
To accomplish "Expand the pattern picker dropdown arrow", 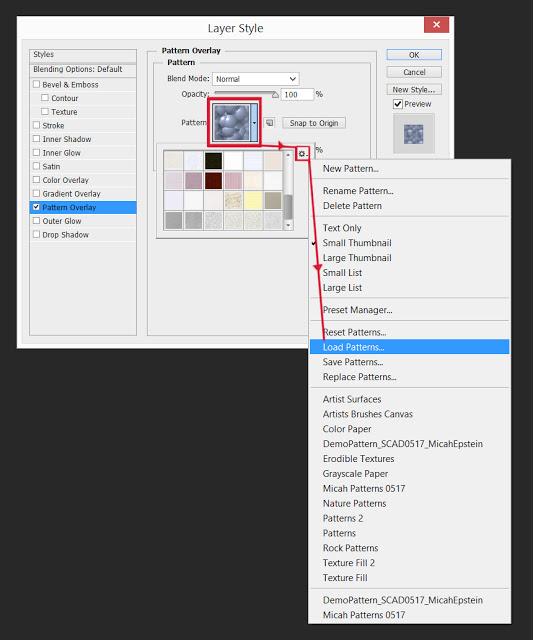I will 254,122.
